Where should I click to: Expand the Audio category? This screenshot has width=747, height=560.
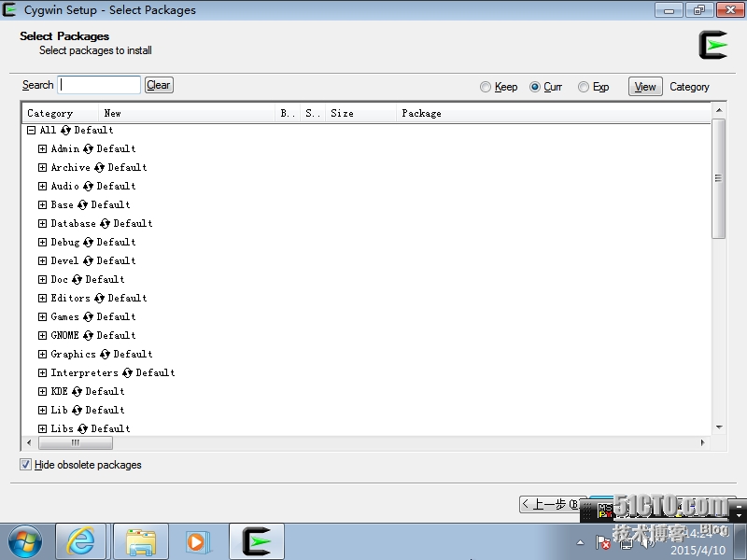(x=42, y=186)
